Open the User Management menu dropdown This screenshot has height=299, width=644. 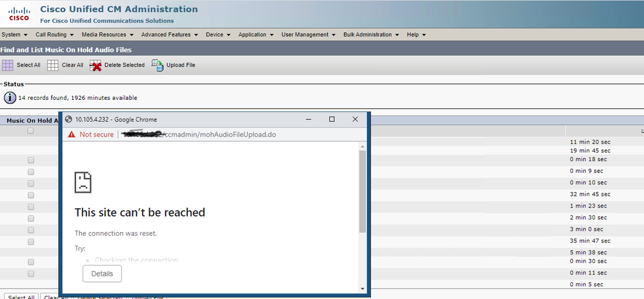click(308, 35)
